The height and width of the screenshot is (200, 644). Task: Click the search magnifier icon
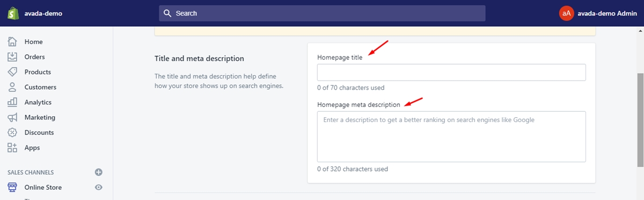(x=167, y=13)
